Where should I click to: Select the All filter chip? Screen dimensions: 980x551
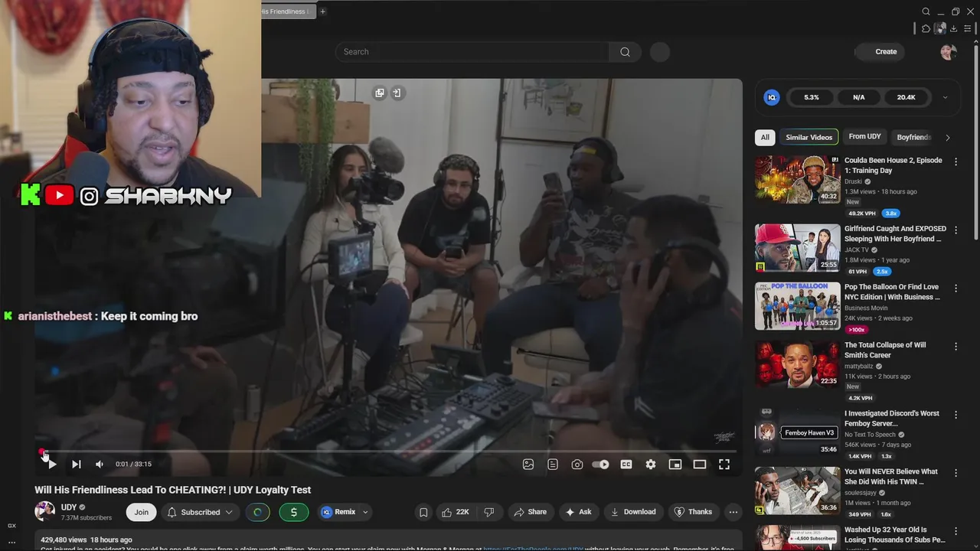[765, 137]
